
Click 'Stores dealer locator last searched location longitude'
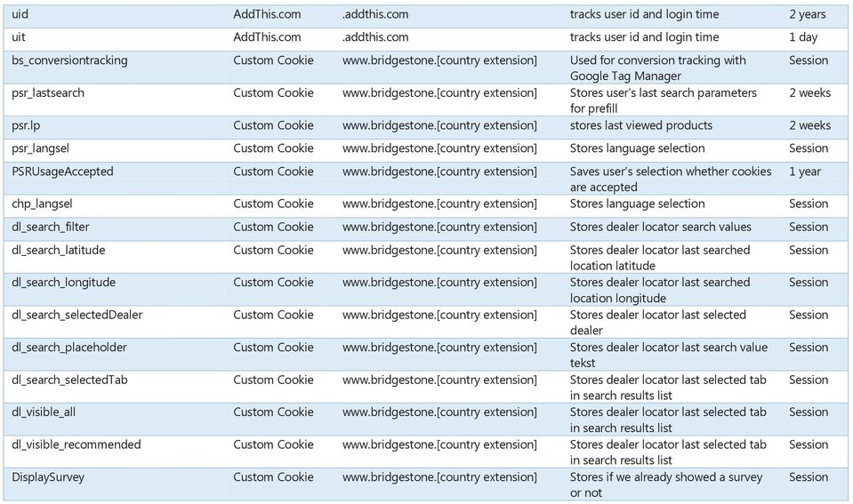pyautogui.click(x=660, y=291)
